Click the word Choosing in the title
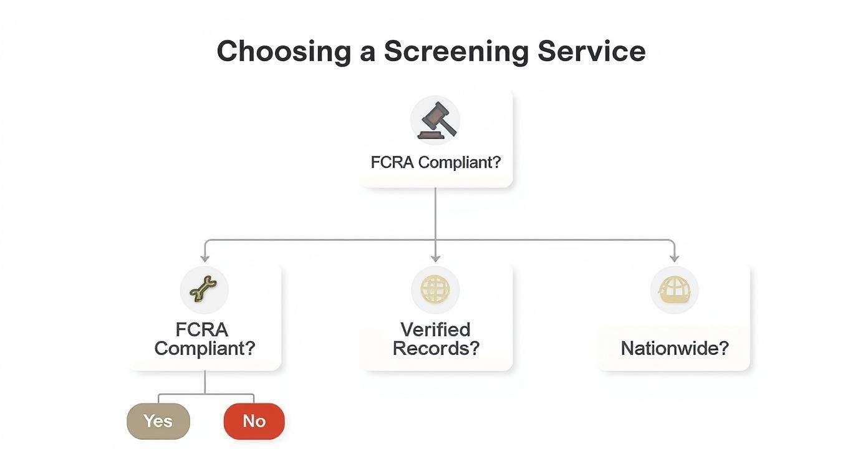Image resolution: width=868 pixels, height=469 pixels. click(284, 51)
